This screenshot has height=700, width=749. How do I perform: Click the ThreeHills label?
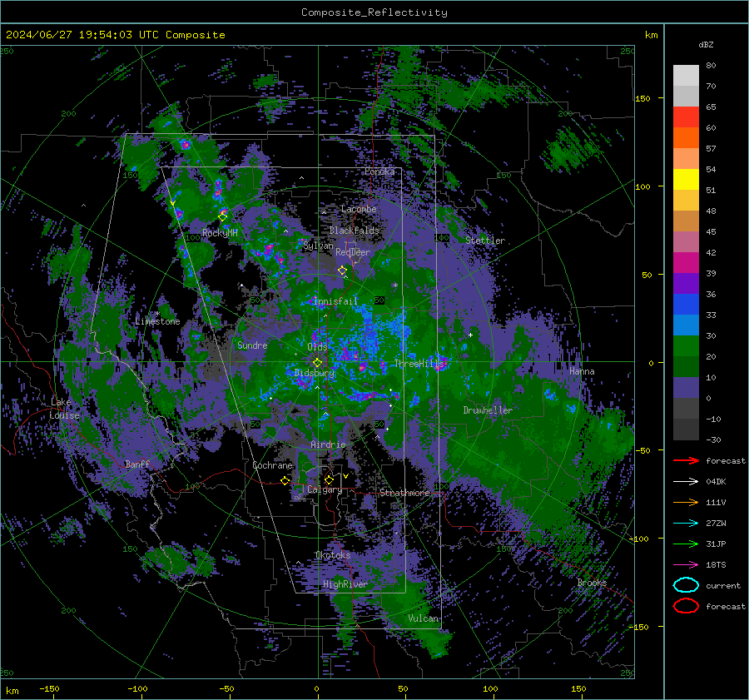point(419,364)
